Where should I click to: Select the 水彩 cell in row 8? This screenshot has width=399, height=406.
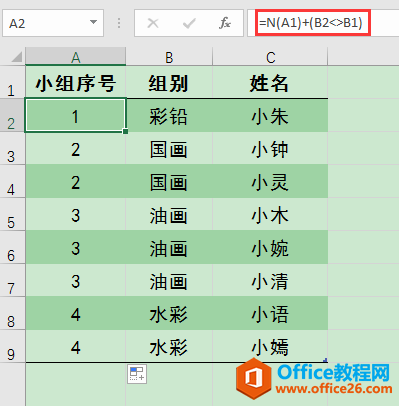(x=169, y=313)
